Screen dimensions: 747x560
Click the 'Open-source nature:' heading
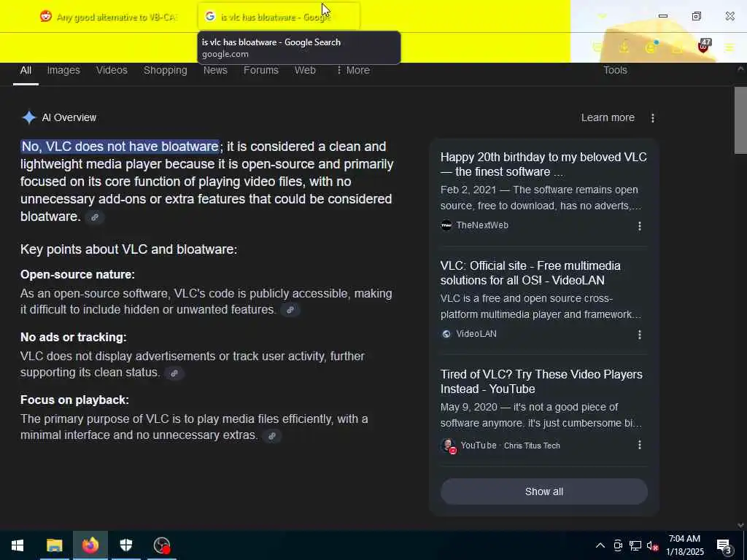click(77, 275)
